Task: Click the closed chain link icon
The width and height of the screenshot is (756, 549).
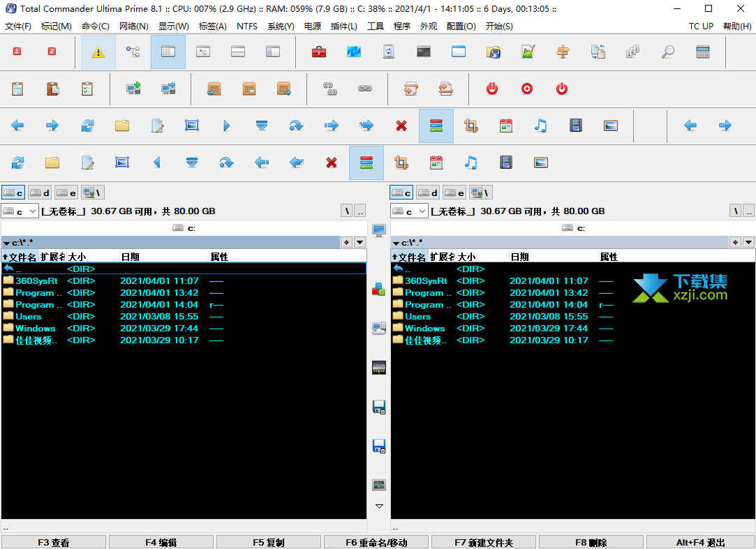Action: 365,89
